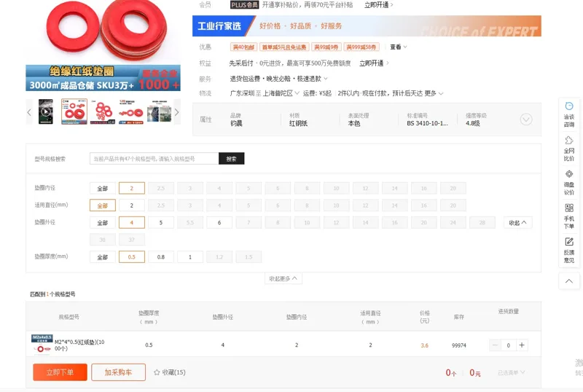Click the 满999减58券 coupon tag
Screen dimensions: 583x392
[x=361, y=47]
